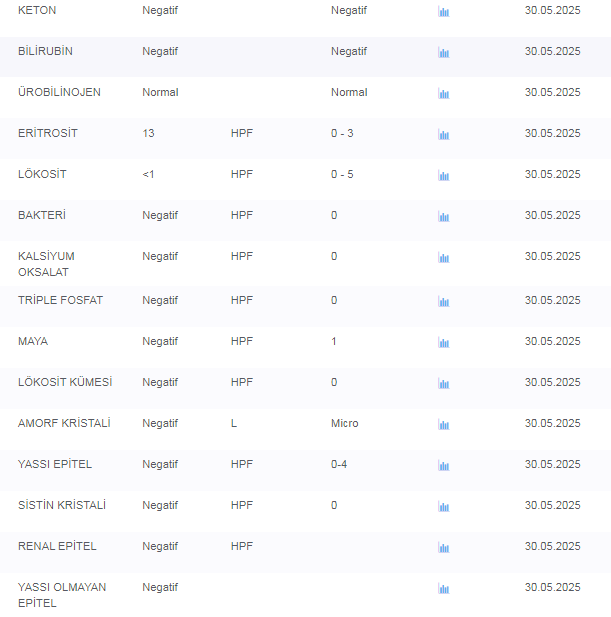The image size is (611, 617).
Task: Click the AMORF KRİSTALİ graph icon
Action: tap(443, 425)
